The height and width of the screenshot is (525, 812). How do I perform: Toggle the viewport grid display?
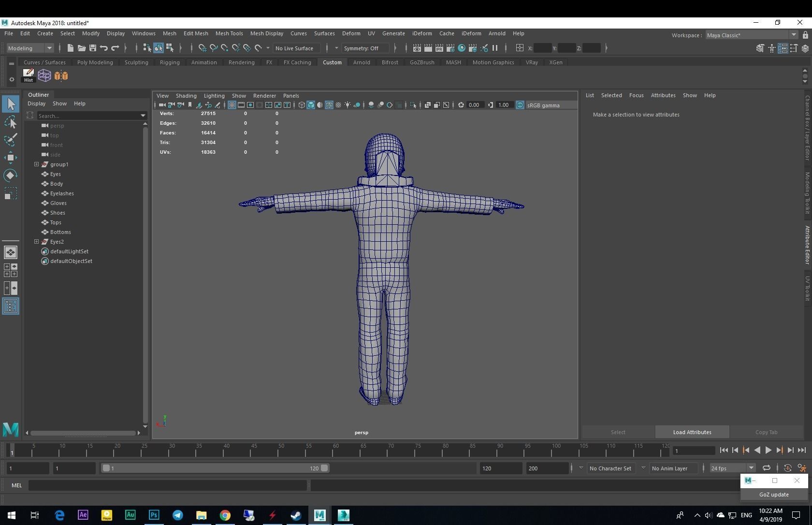tap(232, 105)
